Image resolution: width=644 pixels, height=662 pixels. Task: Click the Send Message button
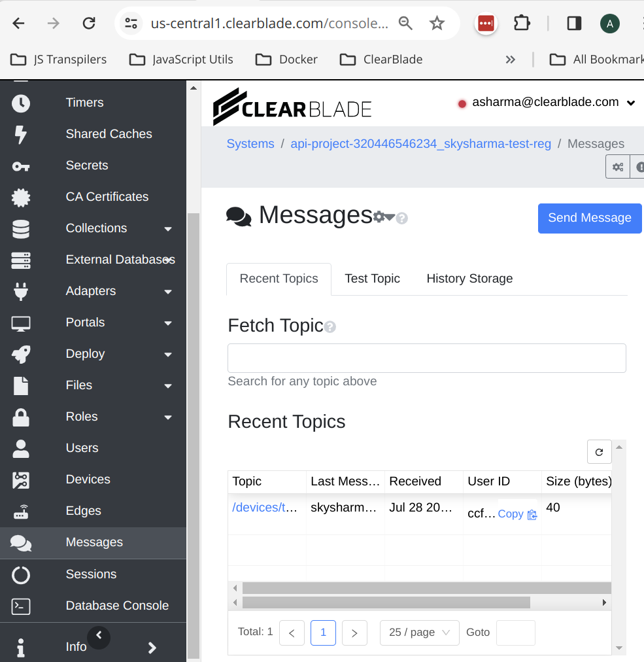(589, 218)
